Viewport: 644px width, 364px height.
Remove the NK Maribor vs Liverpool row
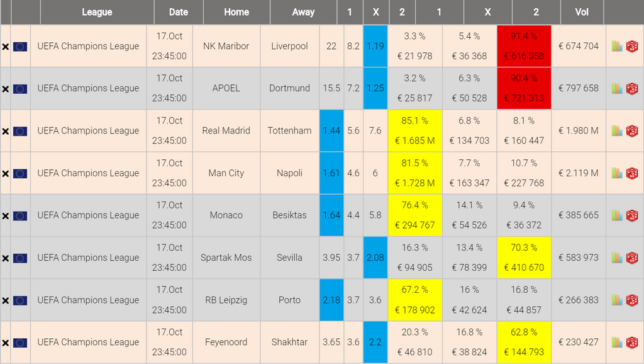[6, 47]
